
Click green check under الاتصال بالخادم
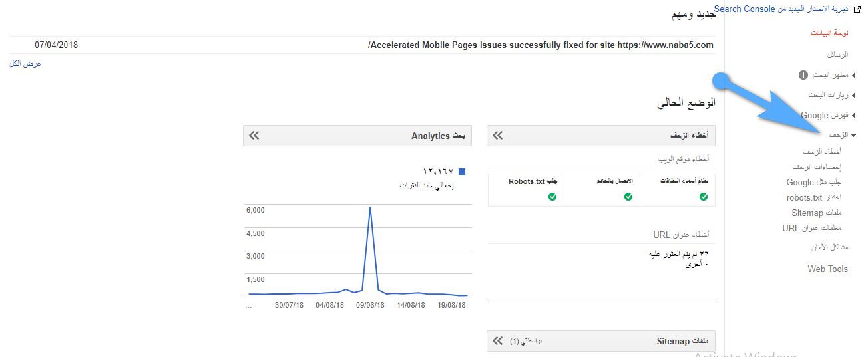tap(628, 197)
